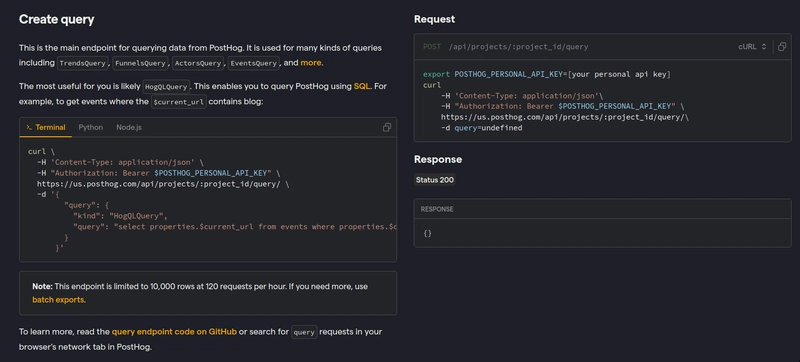Click the Create query heading
The image size is (800, 362).
(x=57, y=19)
